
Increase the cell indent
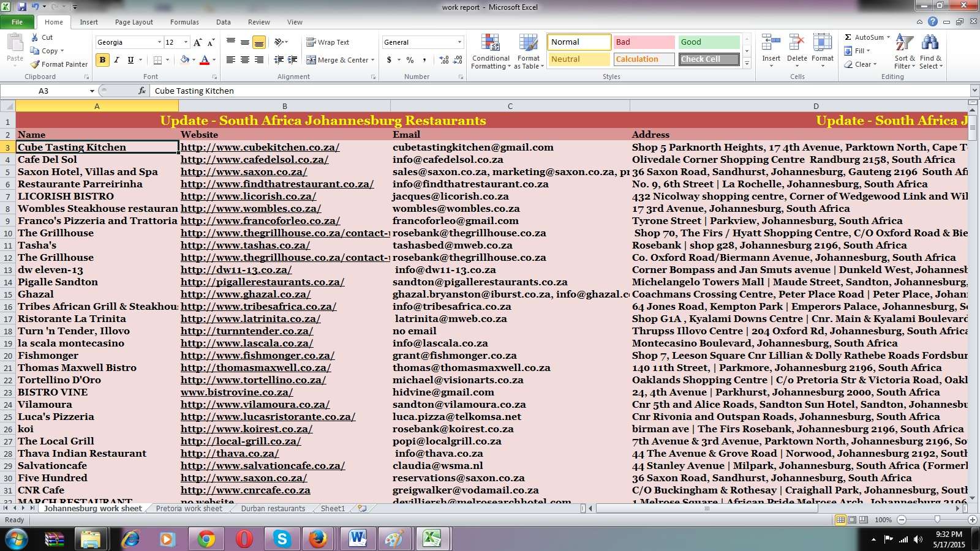[x=293, y=60]
